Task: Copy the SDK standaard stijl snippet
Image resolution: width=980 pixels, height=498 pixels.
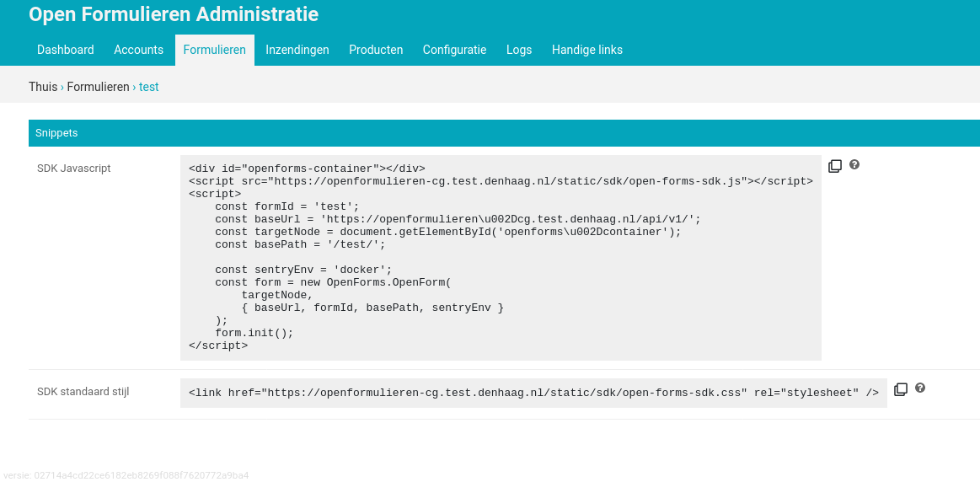Action: [x=901, y=388]
